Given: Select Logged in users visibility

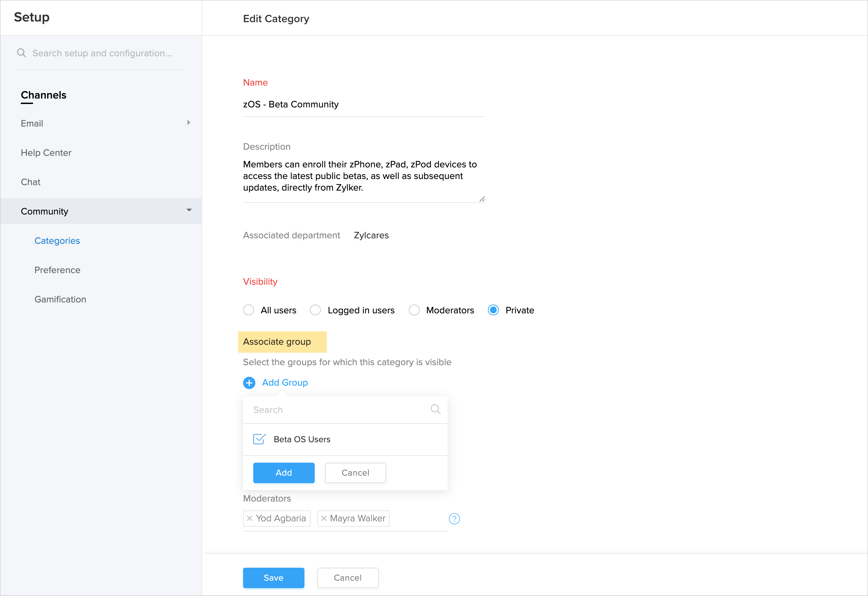Looking at the screenshot, I should point(315,310).
